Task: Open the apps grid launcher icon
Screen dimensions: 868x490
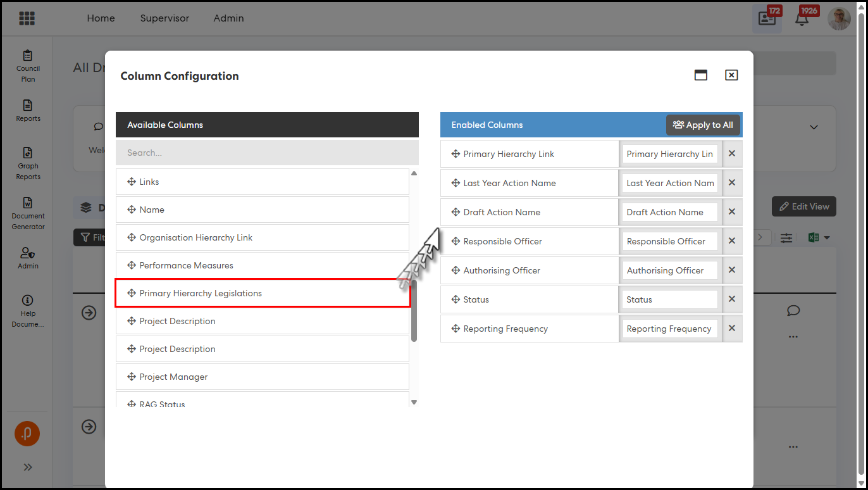Action: [x=27, y=18]
